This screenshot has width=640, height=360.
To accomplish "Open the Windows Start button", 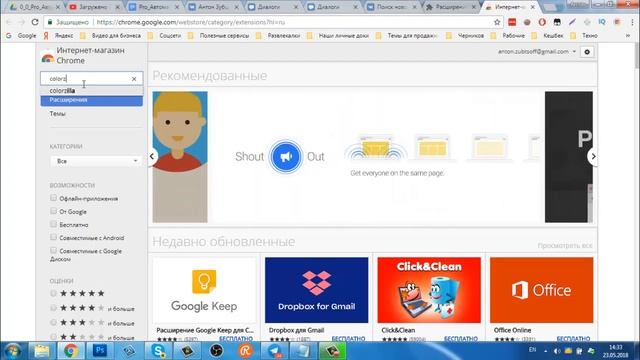I will [13, 351].
